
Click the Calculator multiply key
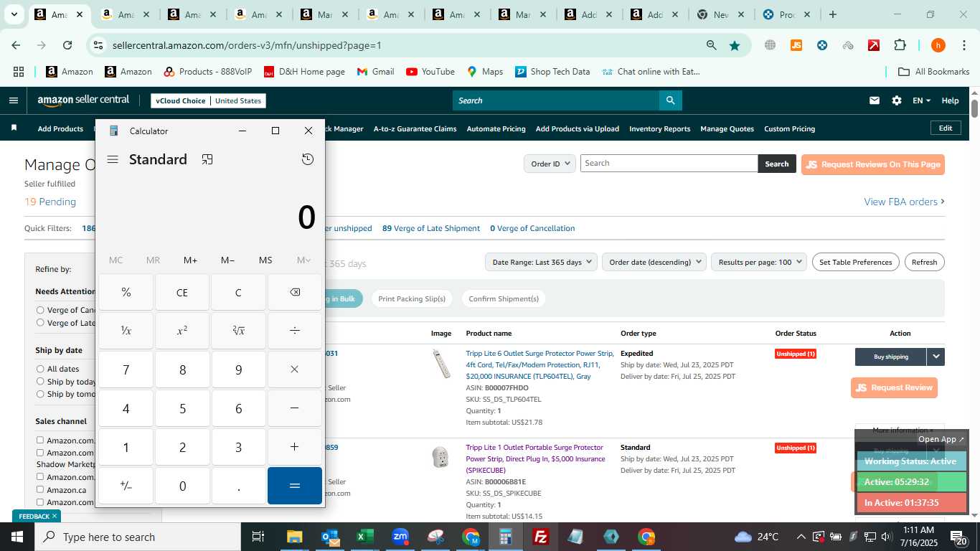tap(295, 369)
